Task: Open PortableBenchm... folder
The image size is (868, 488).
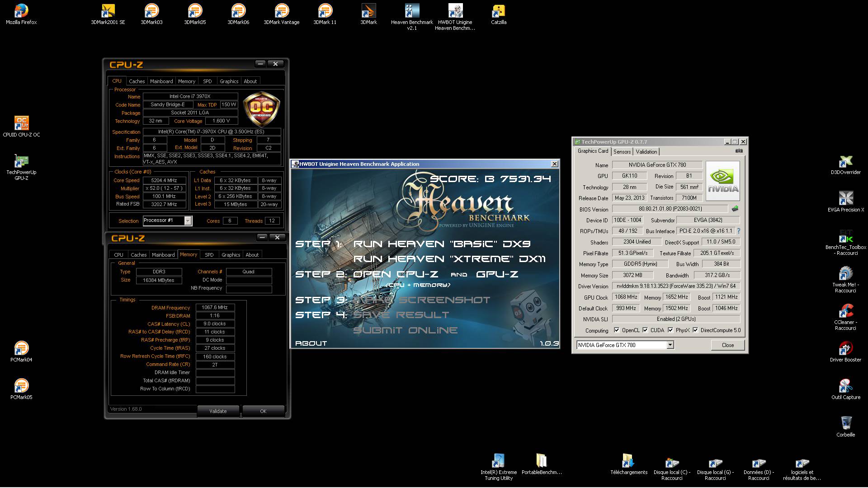Action: pos(542,464)
